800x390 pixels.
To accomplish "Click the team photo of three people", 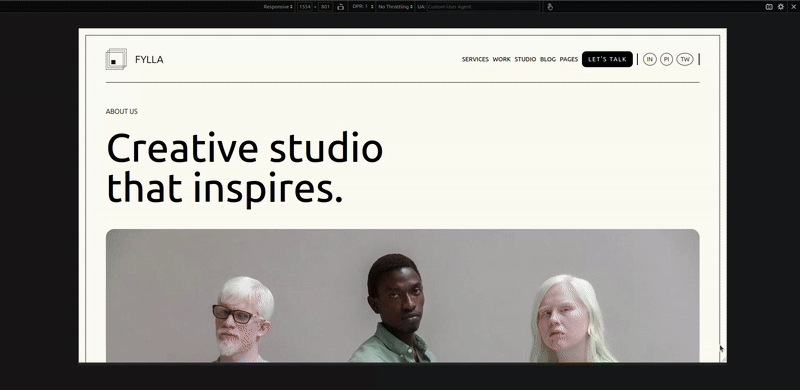I will (403, 296).
